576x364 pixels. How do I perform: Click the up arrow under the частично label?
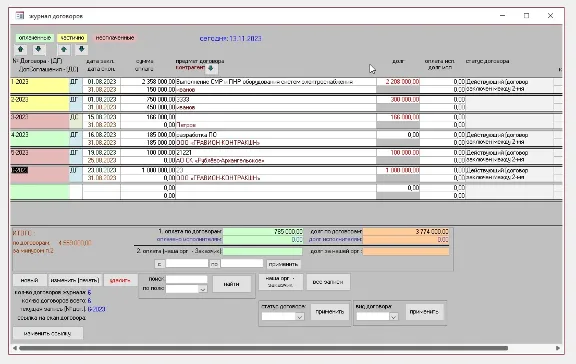pyautogui.click(x=64, y=49)
